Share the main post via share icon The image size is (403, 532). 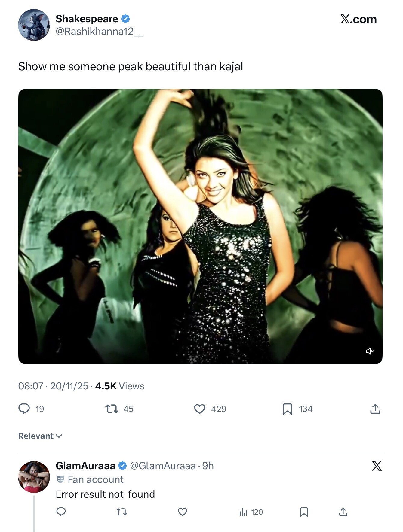tap(375, 409)
